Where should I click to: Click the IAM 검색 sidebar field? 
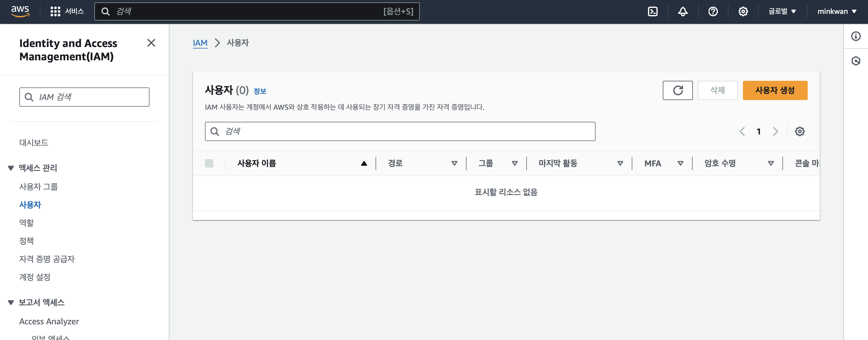click(x=84, y=97)
